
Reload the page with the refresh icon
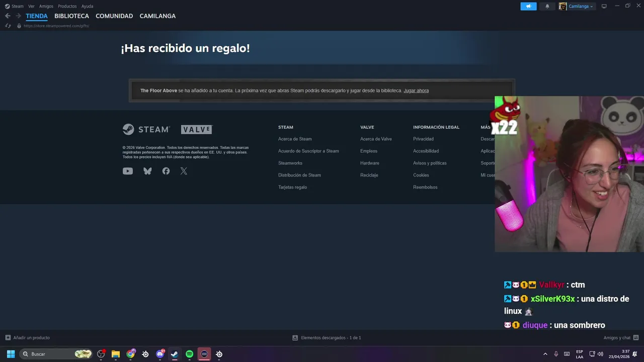pos(8,26)
